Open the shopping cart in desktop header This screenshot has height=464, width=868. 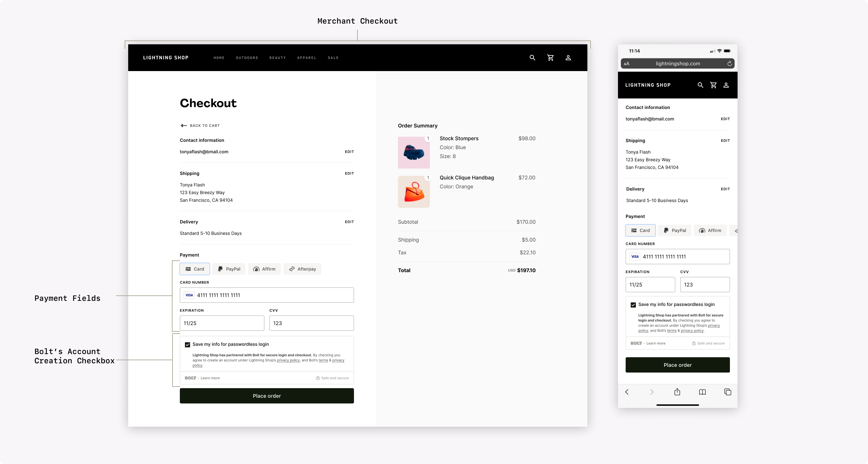point(550,58)
